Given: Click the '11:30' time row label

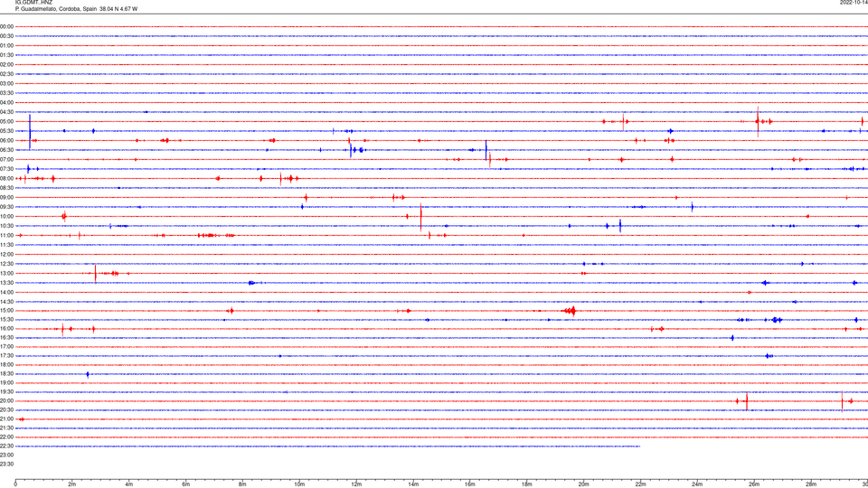Looking at the screenshot, I should [6, 245].
